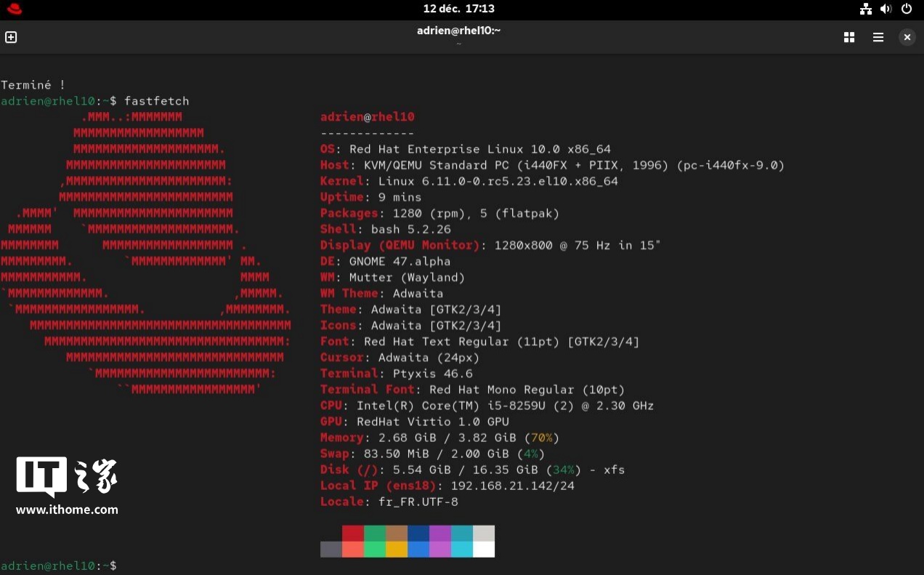The image size is (924, 575).
Task: Click the WM value 'Mutter (Wayland)'
Action: (407, 277)
